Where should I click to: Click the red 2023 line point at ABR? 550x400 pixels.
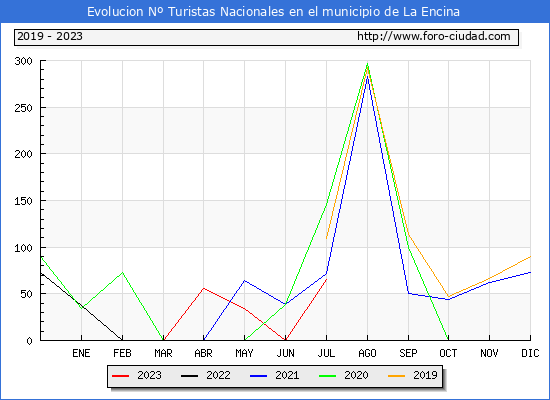point(203,288)
